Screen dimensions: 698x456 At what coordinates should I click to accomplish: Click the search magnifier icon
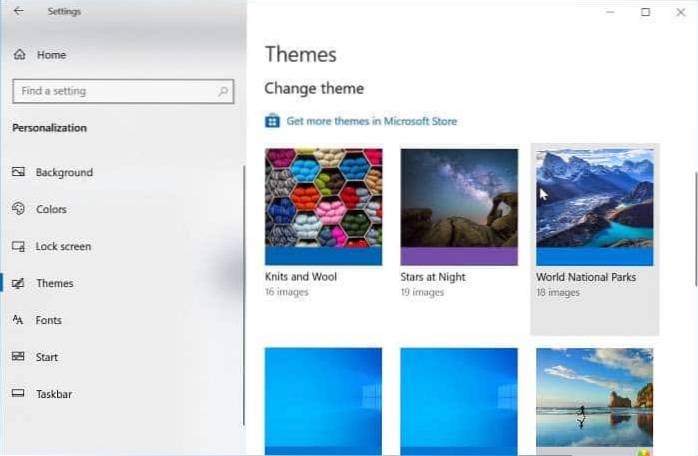click(x=221, y=91)
